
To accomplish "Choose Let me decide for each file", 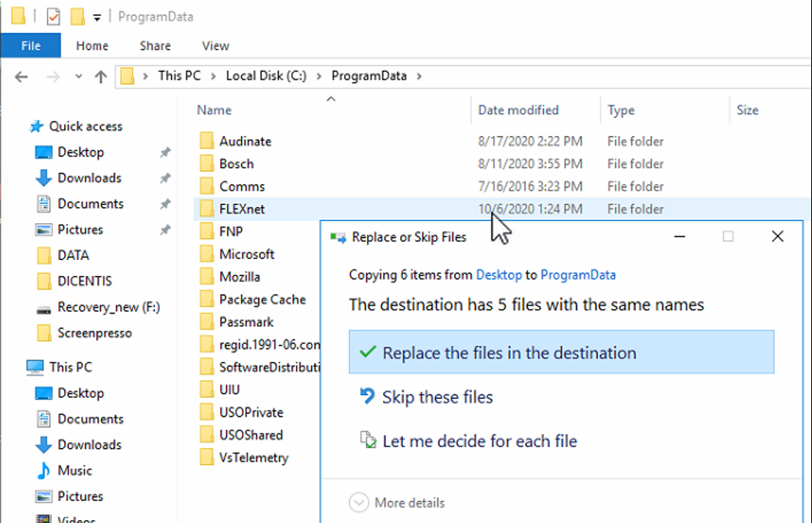I will [479, 441].
